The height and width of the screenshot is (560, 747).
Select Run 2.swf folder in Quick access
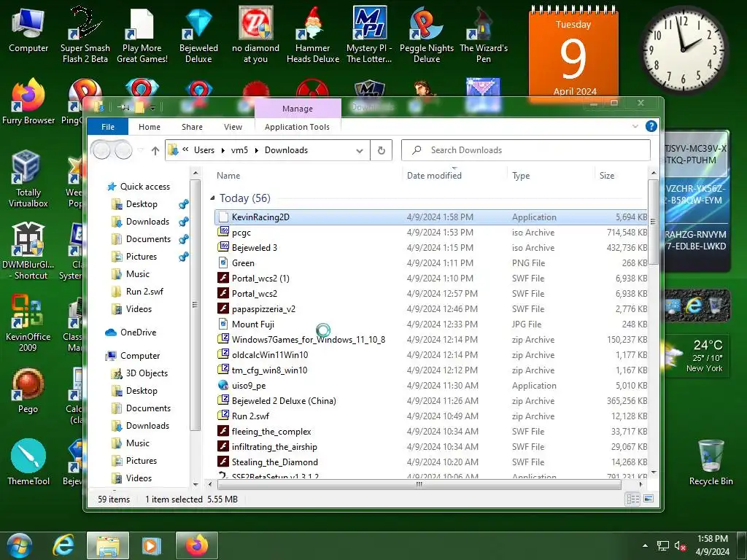tap(144, 292)
